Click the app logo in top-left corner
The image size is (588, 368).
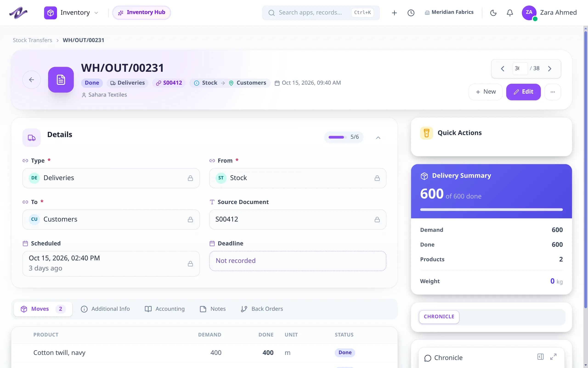point(18,12)
